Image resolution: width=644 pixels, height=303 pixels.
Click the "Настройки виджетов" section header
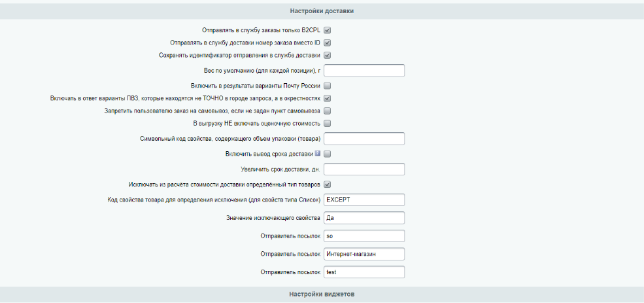click(x=322, y=294)
